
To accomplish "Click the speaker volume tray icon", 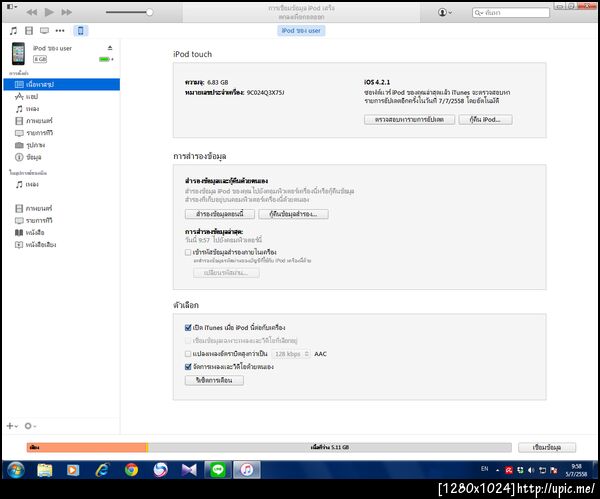I will (531, 470).
